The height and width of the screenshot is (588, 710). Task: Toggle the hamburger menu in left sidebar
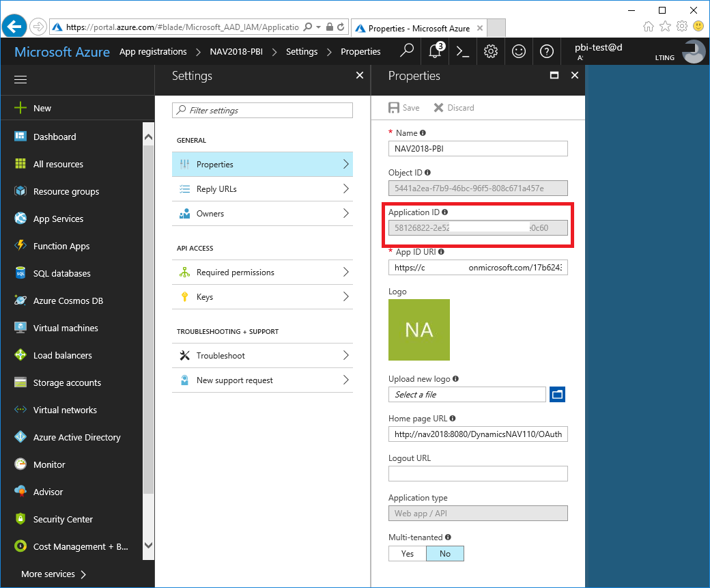pos(20,80)
